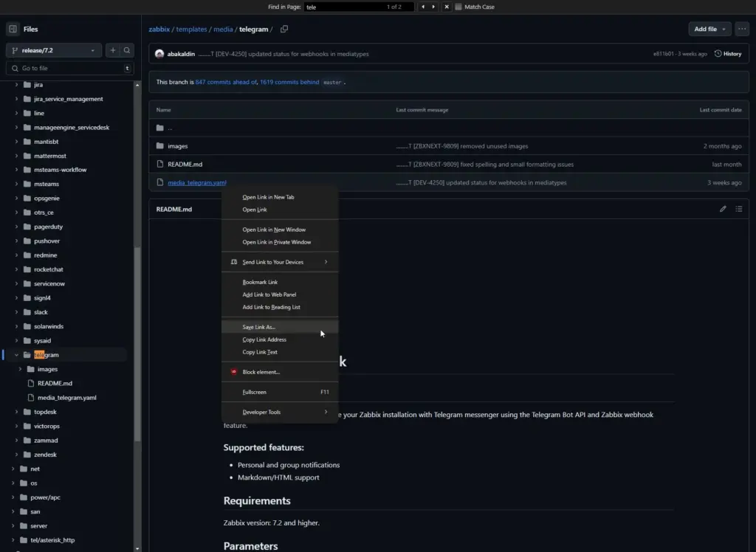Choose Add Link to Reading List
Image resolution: width=756 pixels, height=552 pixels.
(280, 307)
